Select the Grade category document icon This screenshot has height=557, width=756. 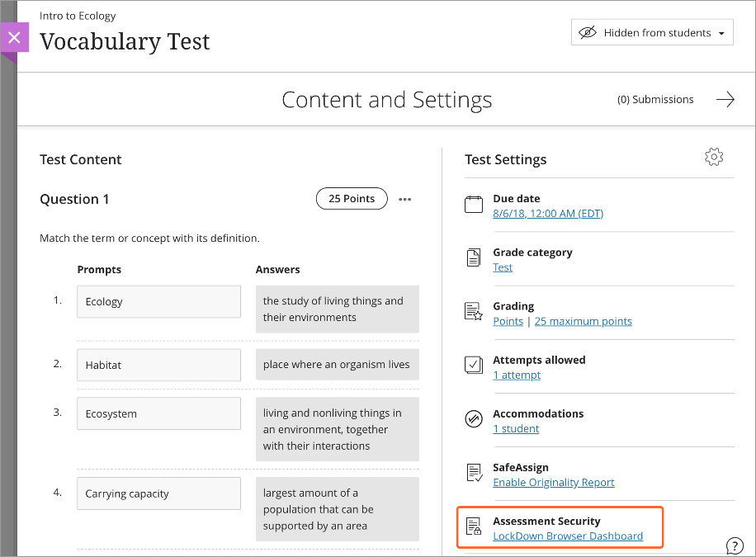[474, 257]
